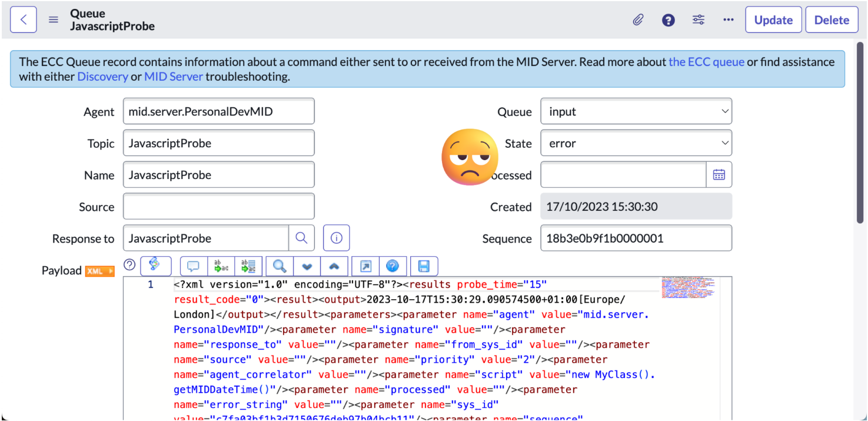
Task: Expand the State dropdown showing error
Action: 636,144
